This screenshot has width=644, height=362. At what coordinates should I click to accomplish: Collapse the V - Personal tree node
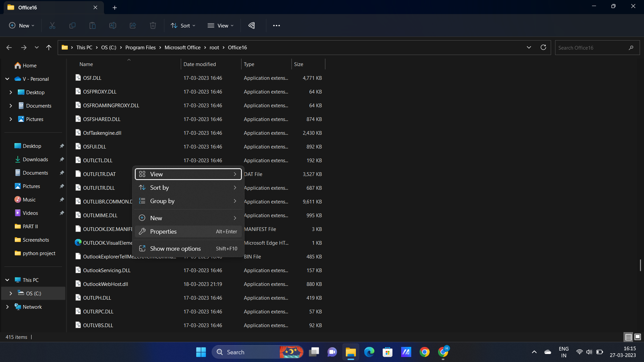tap(7, 79)
